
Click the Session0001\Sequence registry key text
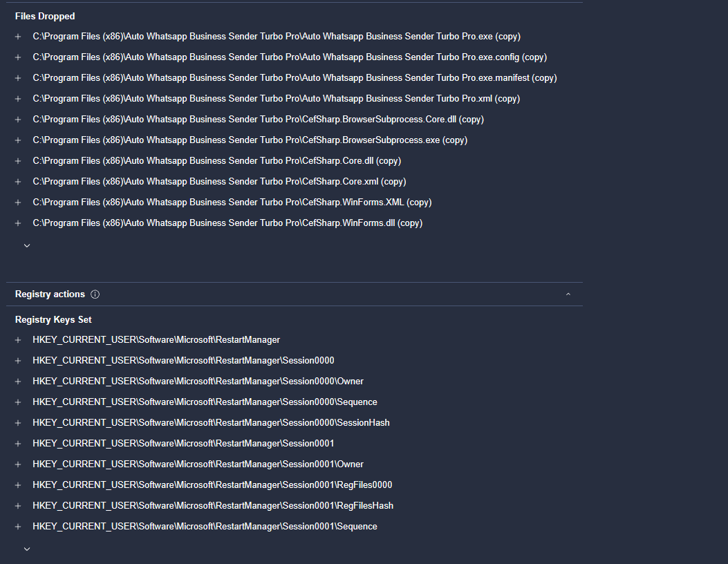[205, 527]
